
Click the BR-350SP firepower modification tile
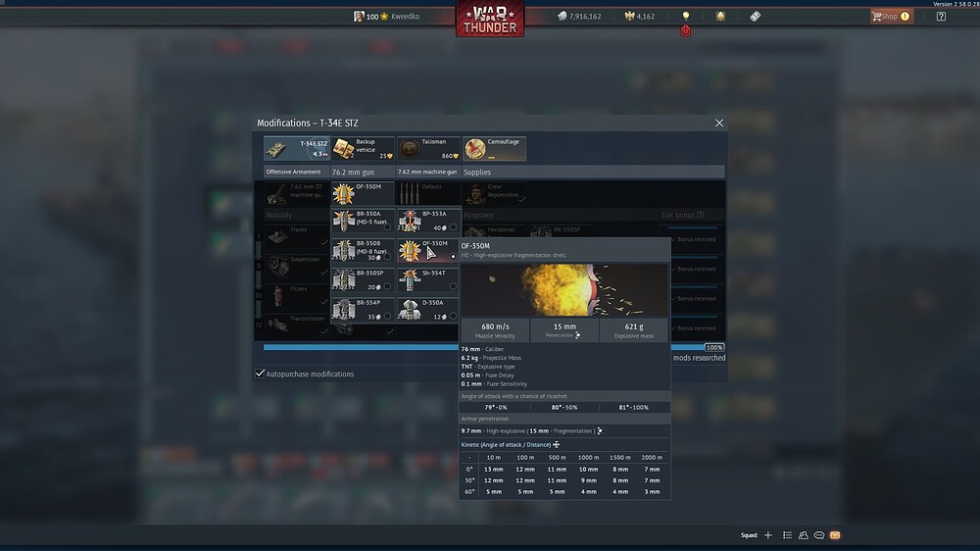(x=561, y=230)
